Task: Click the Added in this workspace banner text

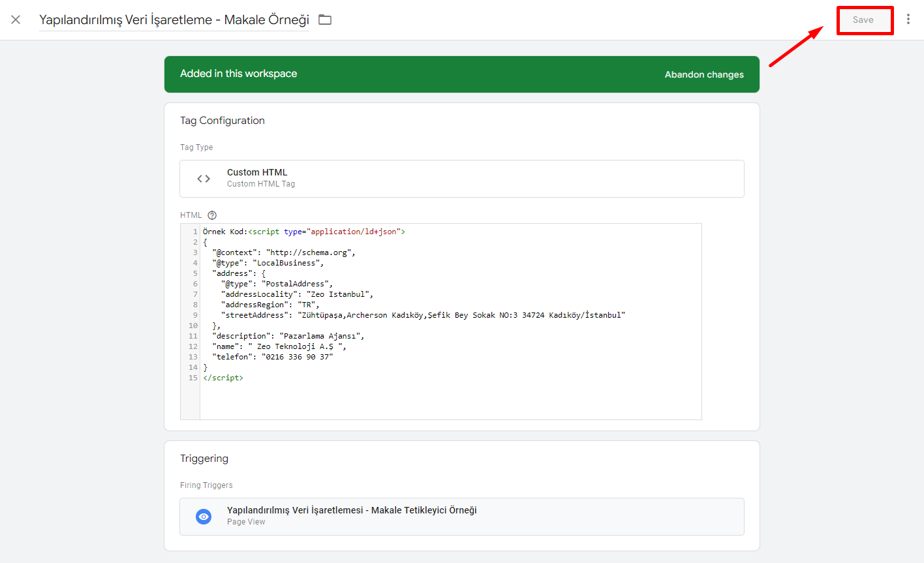Action: click(x=238, y=74)
